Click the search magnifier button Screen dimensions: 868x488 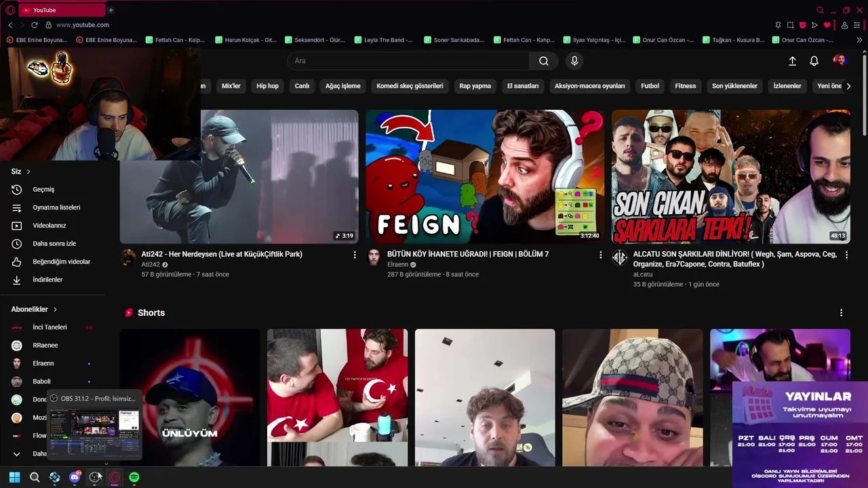coord(543,61)
